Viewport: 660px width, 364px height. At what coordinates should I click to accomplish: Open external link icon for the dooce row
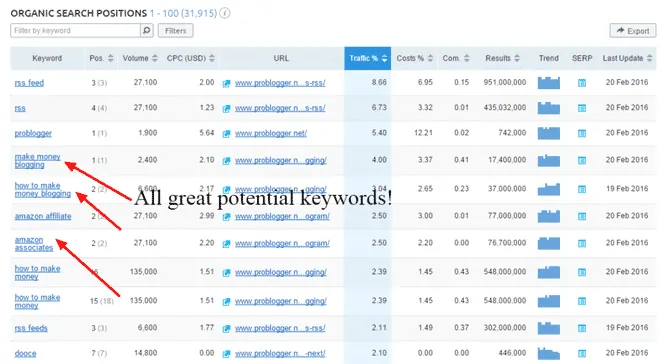[226, 354]
